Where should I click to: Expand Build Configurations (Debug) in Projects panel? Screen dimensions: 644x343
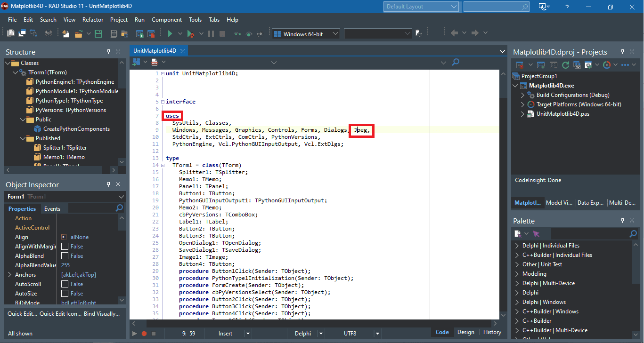522,95
